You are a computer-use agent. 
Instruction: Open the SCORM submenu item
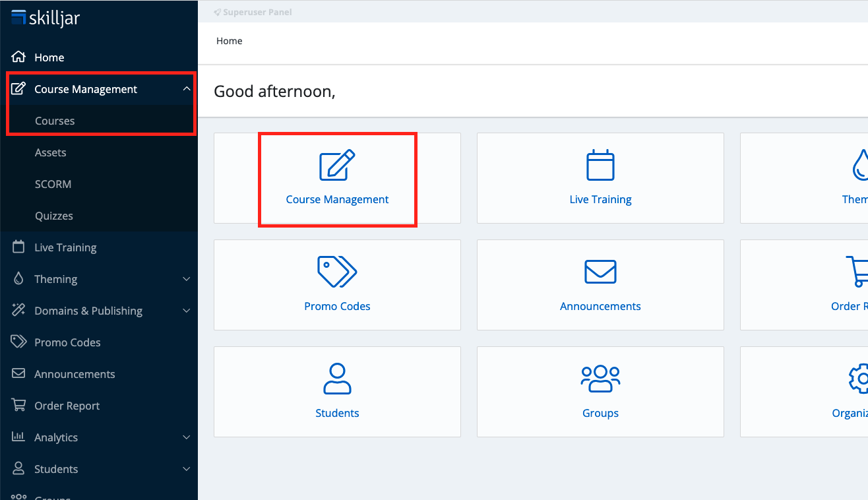tap(53, 184)
